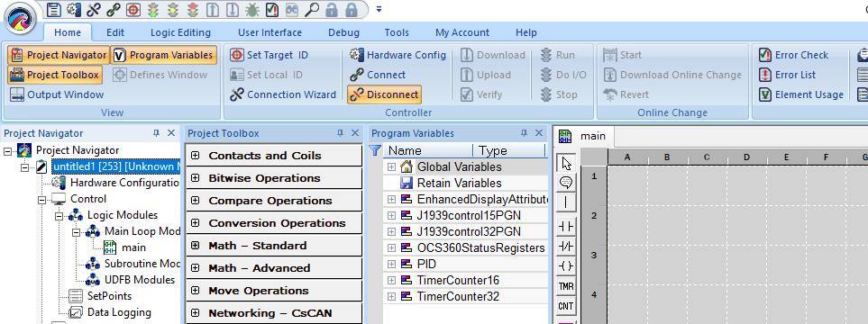
Task: Toggle the Project Toolbox view button
Action: pyautogui.click(x=55, y=75)
